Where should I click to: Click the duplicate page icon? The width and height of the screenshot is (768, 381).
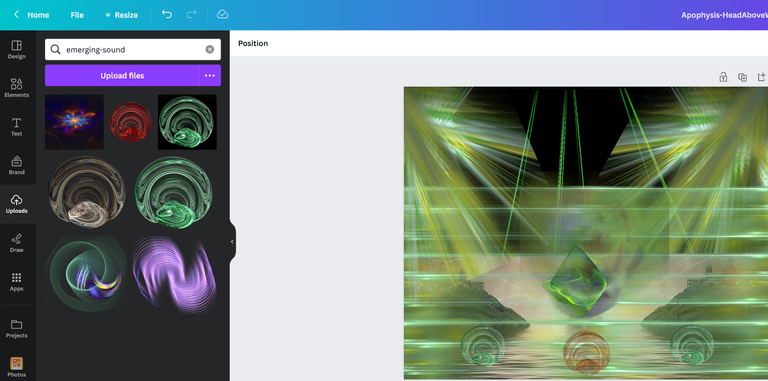743,77
